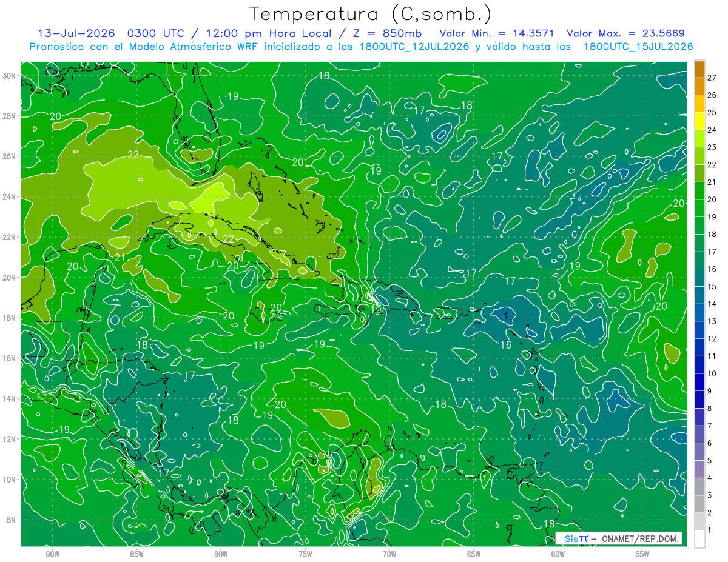
Task: Click the "30N" latitude axis label
Action: 10,76
